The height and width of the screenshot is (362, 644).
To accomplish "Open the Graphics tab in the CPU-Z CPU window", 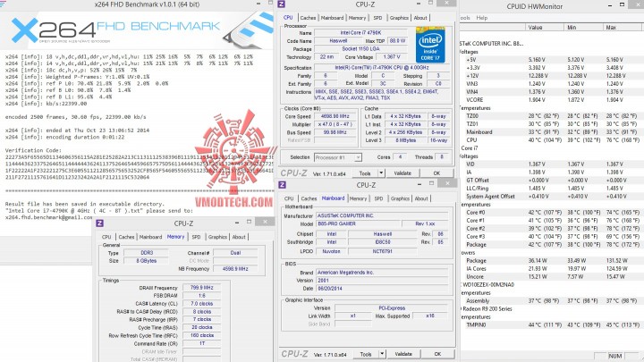I will tap(399, 18).
